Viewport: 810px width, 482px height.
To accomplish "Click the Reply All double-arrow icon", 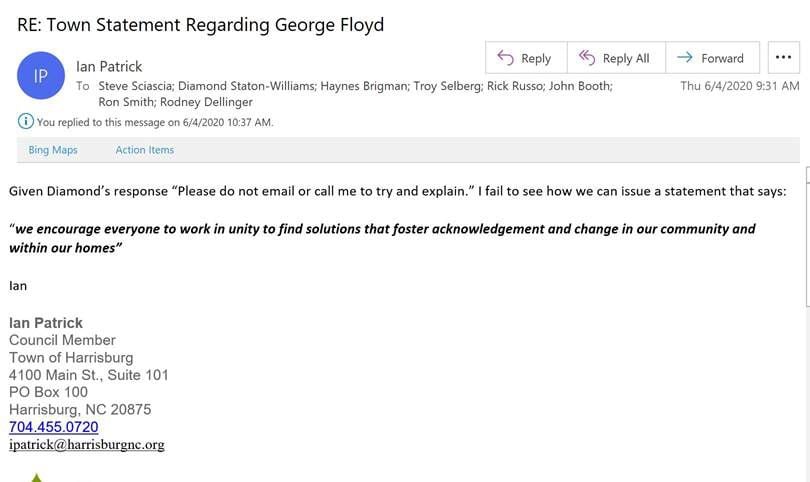I will [x=587, y=57].
